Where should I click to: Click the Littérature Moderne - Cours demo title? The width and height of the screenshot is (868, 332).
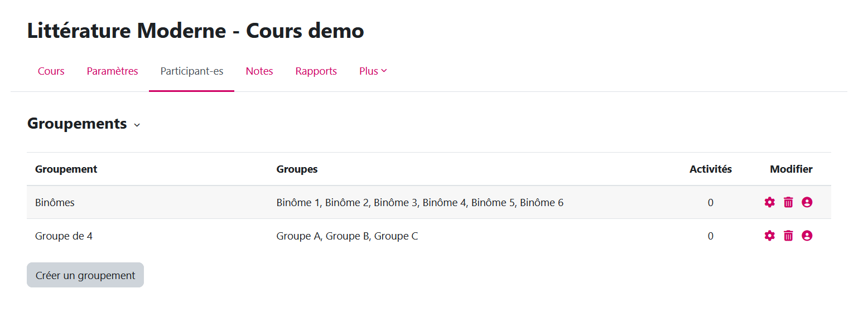coord(195,31)
